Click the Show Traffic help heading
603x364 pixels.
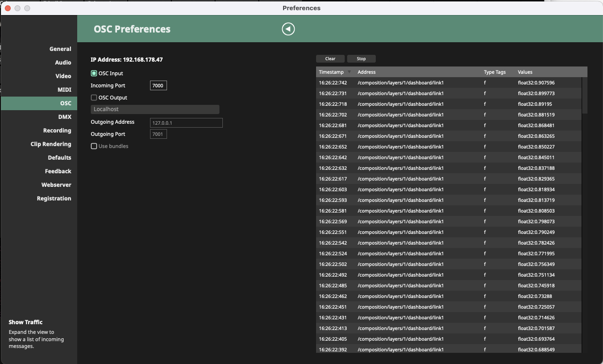(26, 322)
